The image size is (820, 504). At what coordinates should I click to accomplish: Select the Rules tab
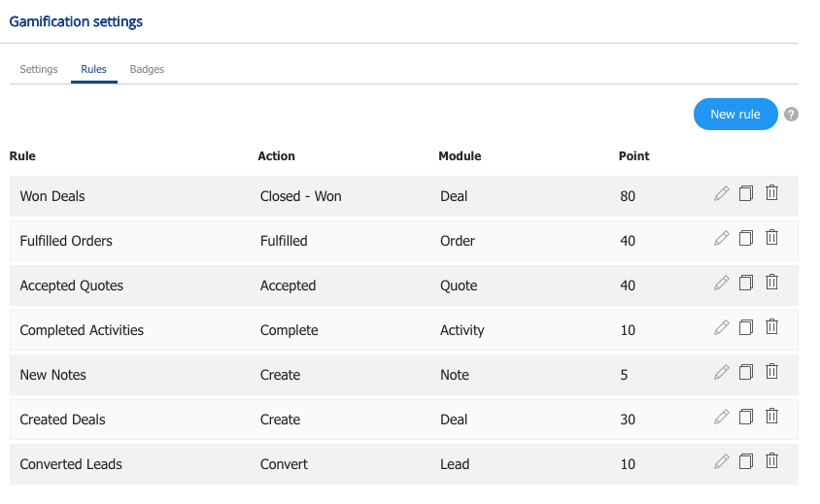[x=93, y=69]
